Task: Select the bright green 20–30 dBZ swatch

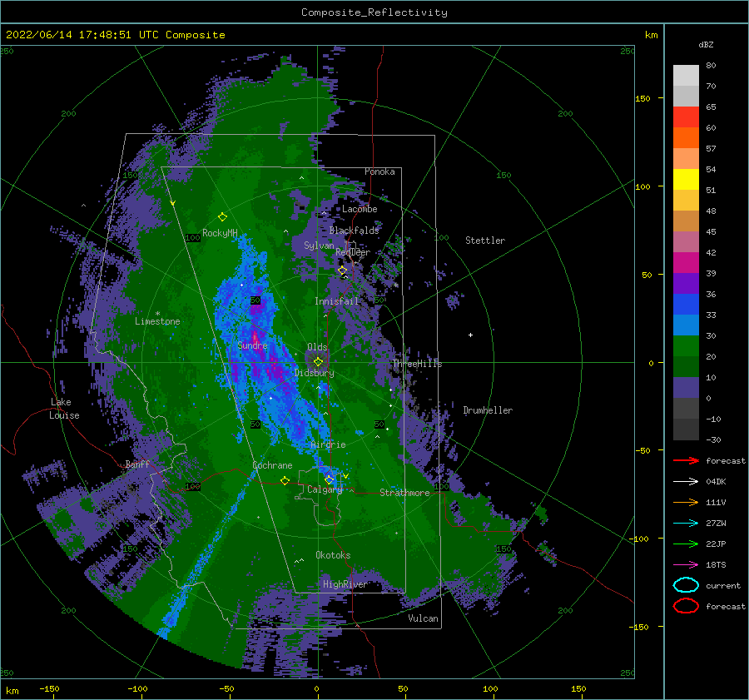Action: (x=686, y=345)
